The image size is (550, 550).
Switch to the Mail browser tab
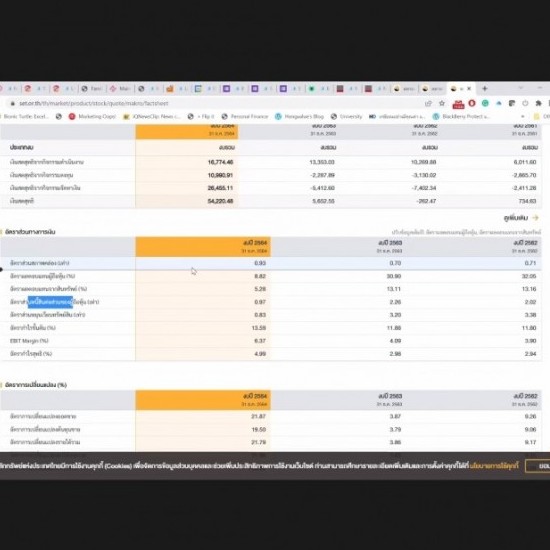(120, 89)
